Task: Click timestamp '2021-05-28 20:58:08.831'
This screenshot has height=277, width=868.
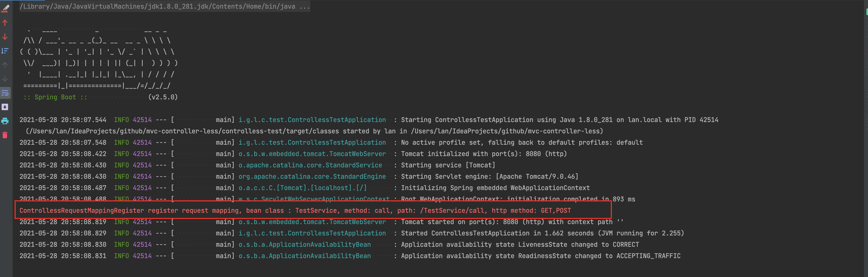Action: pyautogui.click(x=63, y=256)
